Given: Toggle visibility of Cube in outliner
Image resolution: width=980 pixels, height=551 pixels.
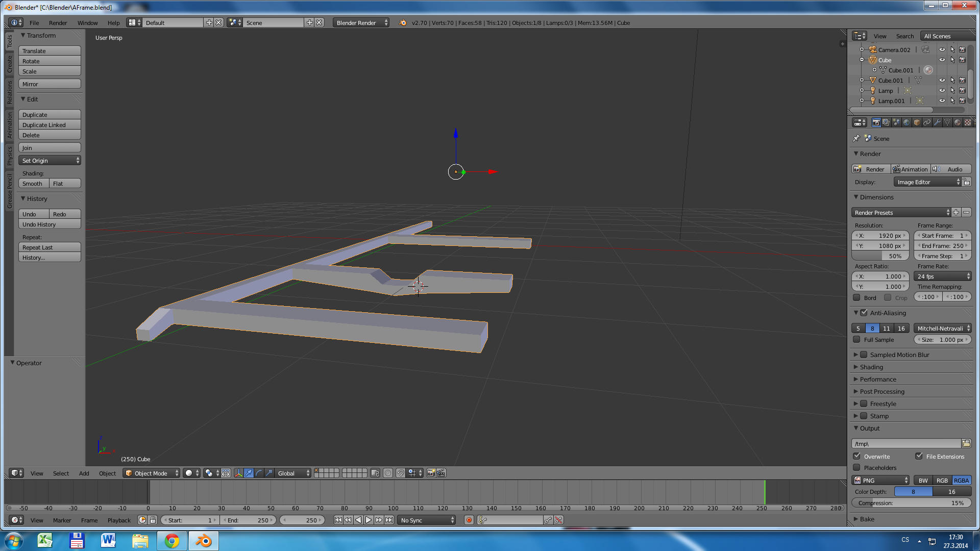Looking at the screenshot, I should point(942,60).
